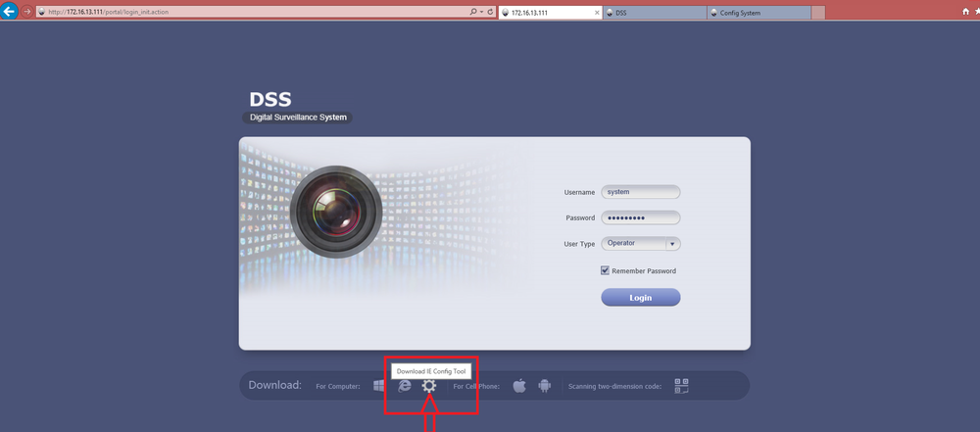Toggle the Remember Password checkbox
The image size is (980, 432).
click(605, 270)
